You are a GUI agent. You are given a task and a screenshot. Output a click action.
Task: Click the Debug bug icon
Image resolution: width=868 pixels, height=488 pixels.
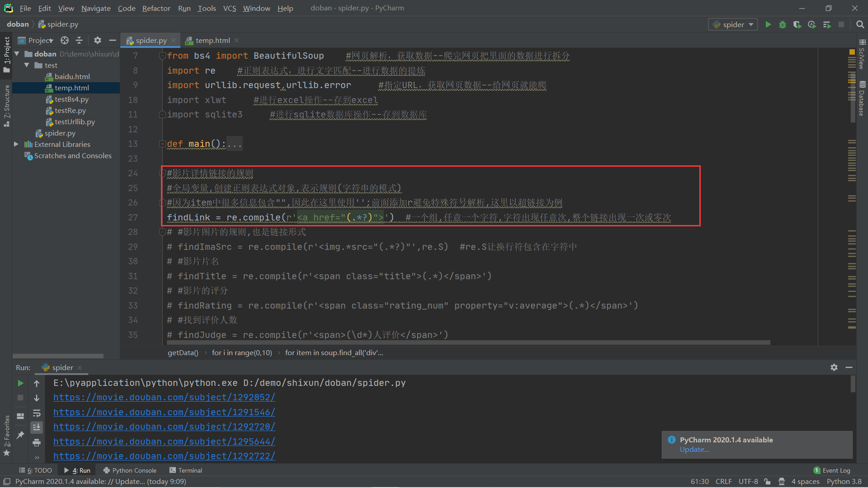click(x=783, y=24)
